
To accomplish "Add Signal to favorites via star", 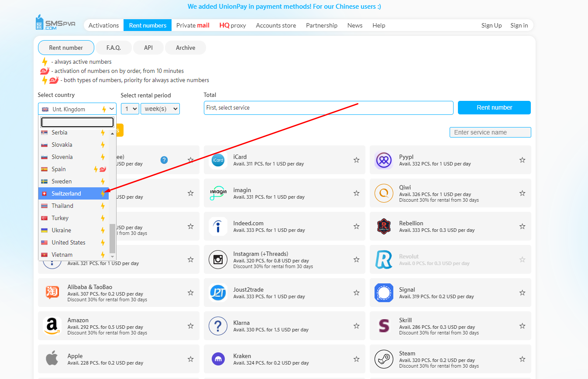I will [523, 293].
